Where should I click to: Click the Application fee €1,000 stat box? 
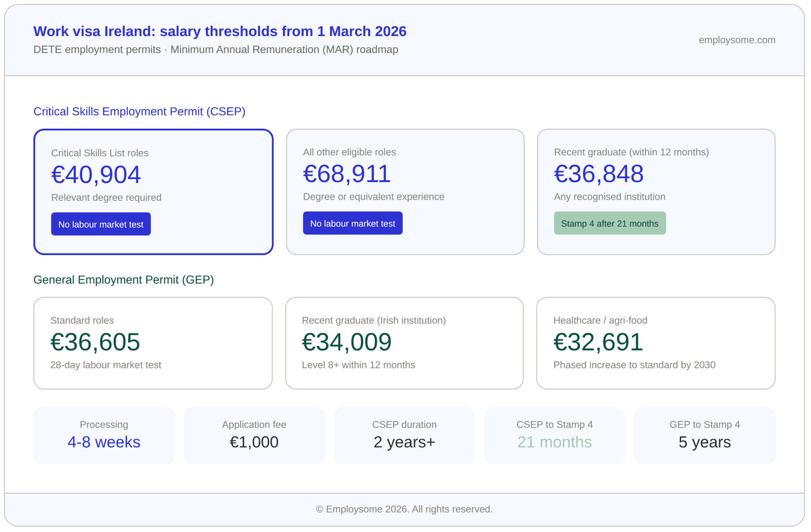coord(254,435)
